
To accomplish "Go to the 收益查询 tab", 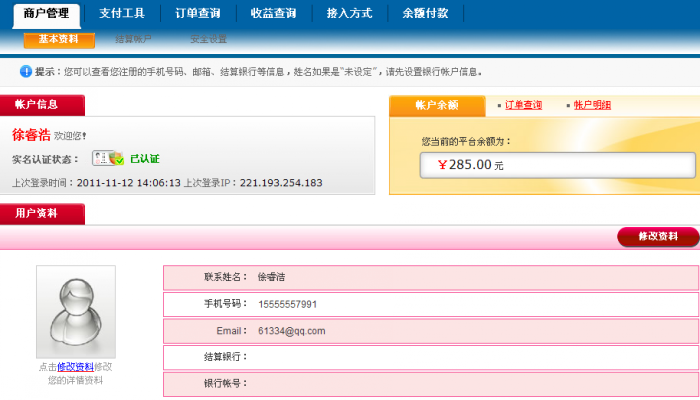I will (271, 14).
